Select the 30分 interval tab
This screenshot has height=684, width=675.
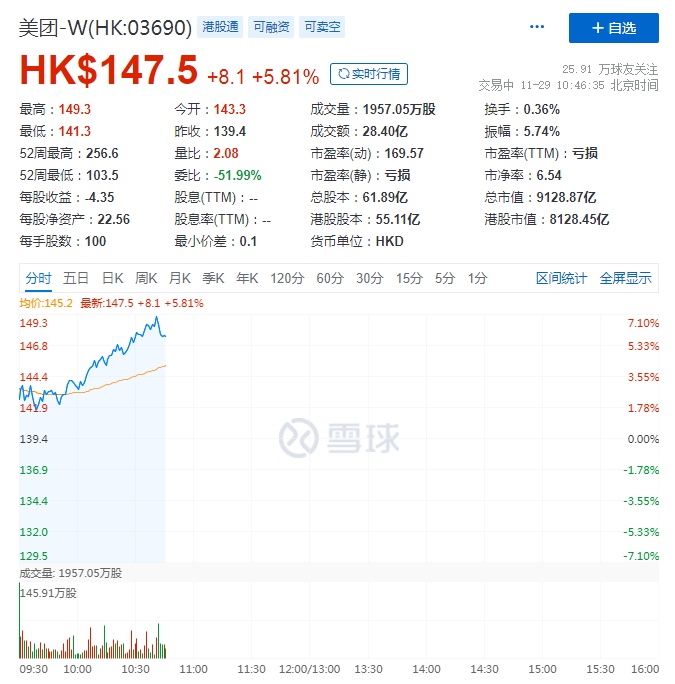(x=370, y=278)
